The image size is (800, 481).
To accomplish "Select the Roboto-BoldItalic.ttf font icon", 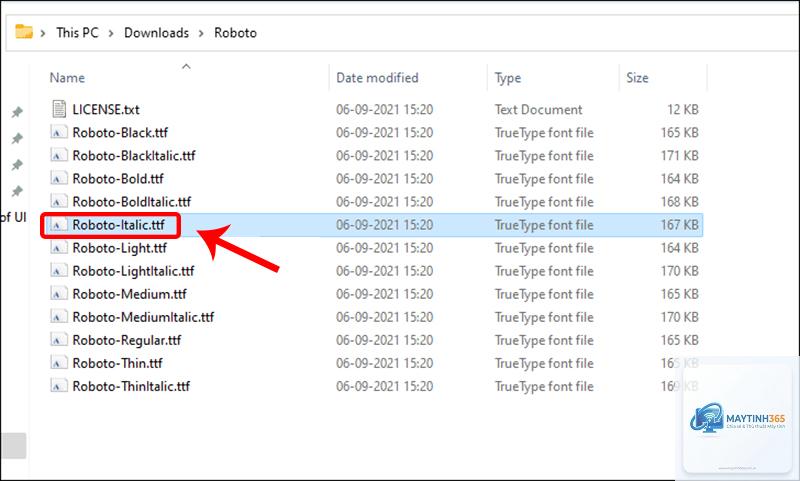I will pyautogui.click(x=59, y=201).
